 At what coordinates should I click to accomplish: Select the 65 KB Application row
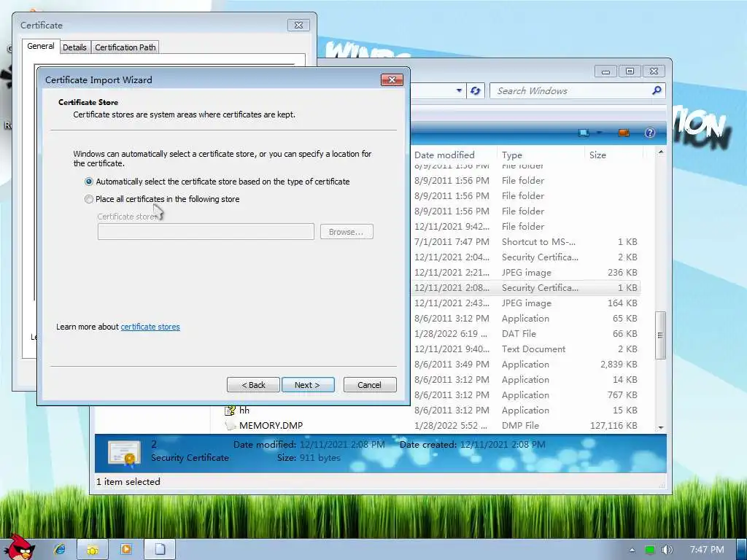(525, 318)
